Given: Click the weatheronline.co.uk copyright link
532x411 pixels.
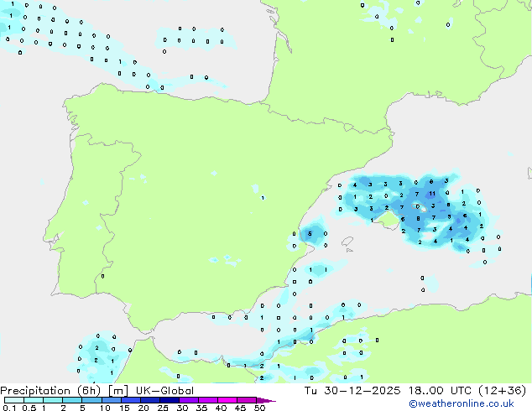Looking at the screenshot, I should (x=462, y=403).
